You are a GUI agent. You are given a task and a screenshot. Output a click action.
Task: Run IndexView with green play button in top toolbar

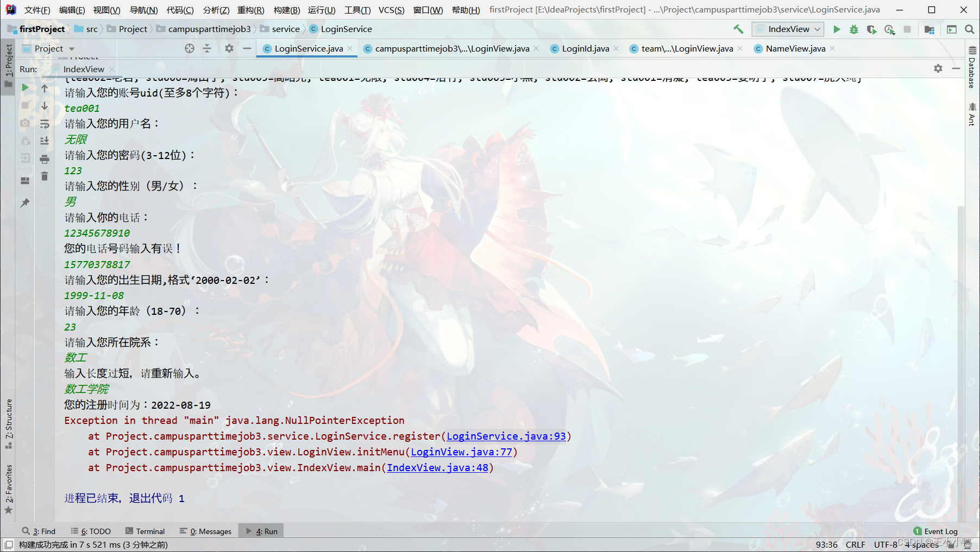[x=837, y=29]
